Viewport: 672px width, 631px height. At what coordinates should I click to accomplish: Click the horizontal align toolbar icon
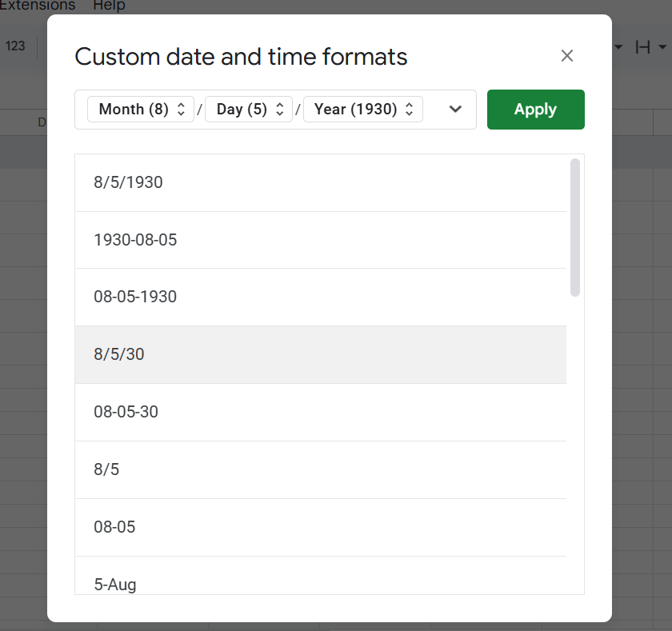[x=642, y=46]
